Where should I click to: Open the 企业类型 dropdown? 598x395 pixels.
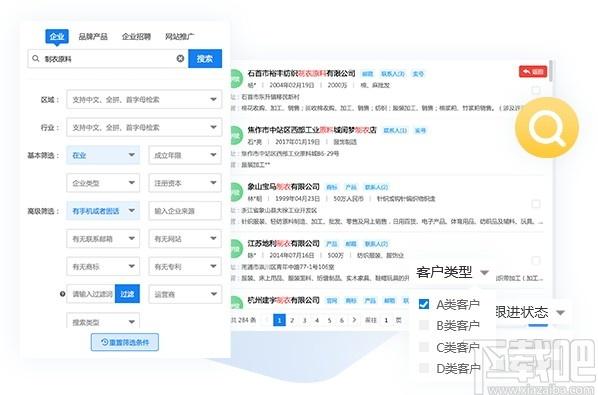[103, 183]
